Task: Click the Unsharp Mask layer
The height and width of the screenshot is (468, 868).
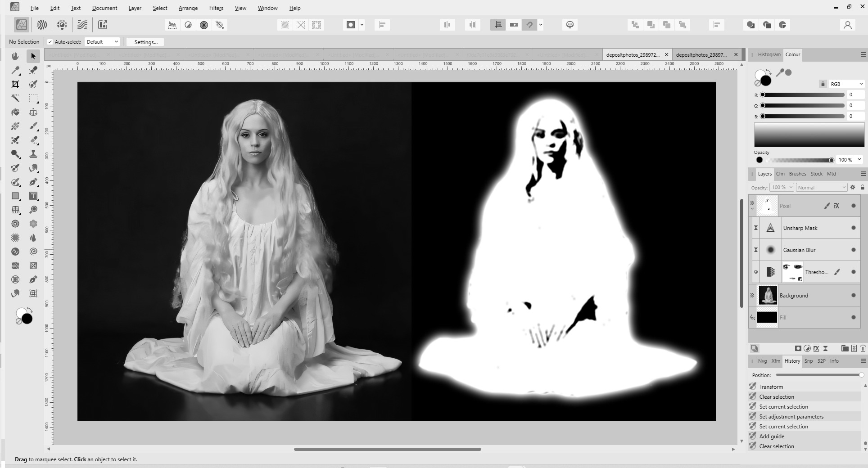Action: point(800,228)
